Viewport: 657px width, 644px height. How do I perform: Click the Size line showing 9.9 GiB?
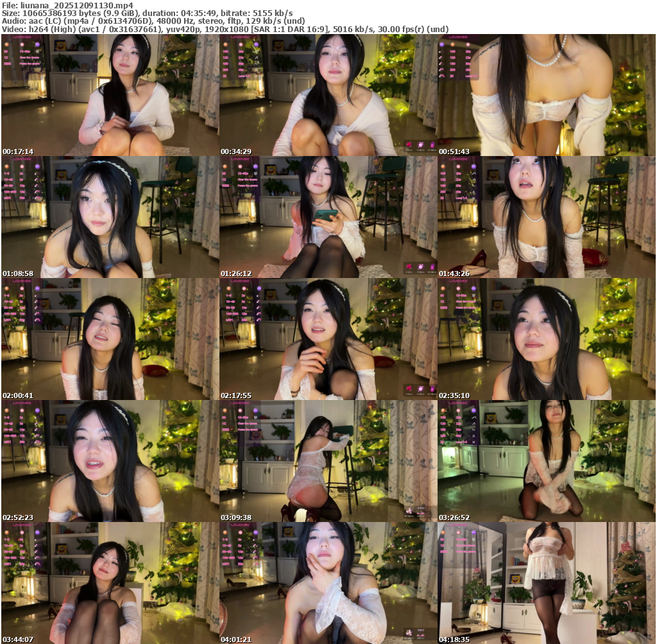pos(147,13)
